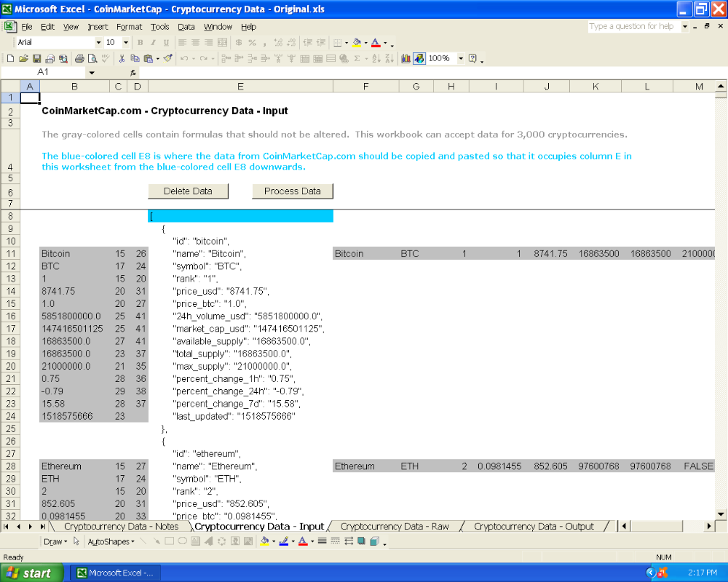The width and height of the screenshot is (728, 582).
Task: Expand the Arial font name dropdown
Action: coord(98,43)
